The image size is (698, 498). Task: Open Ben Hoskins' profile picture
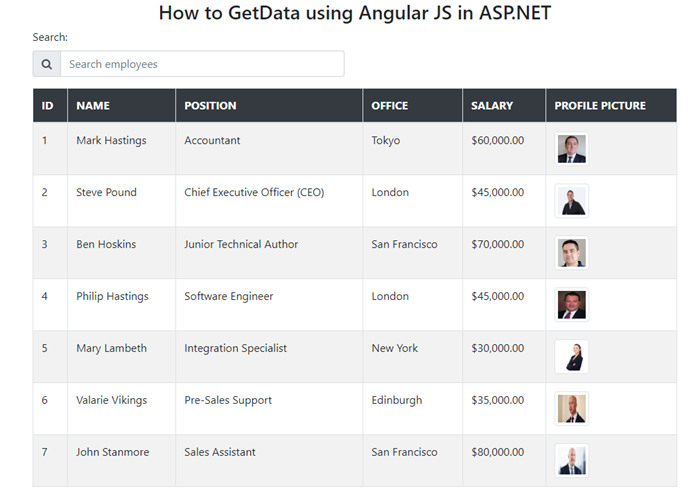pyautogui.click(x=572, y=253)
